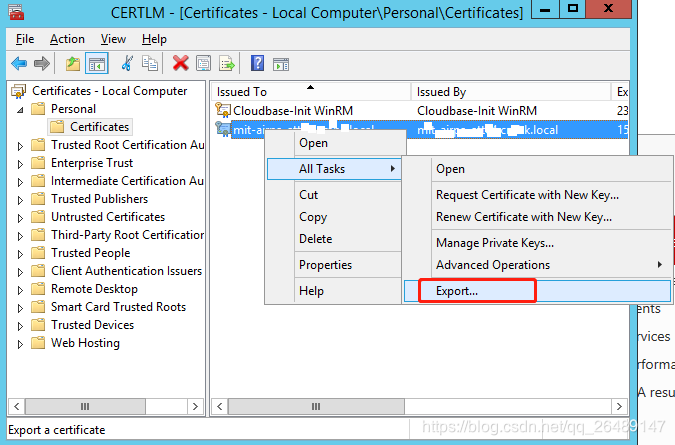Select the Trusted Publishers tree item

(99, 199)
